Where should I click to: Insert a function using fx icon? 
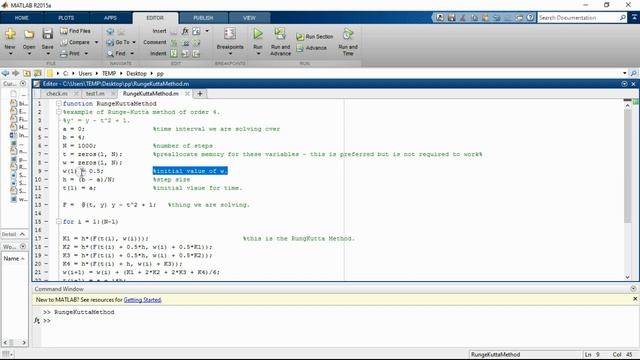pyautogui.click(x=185, y=31)
